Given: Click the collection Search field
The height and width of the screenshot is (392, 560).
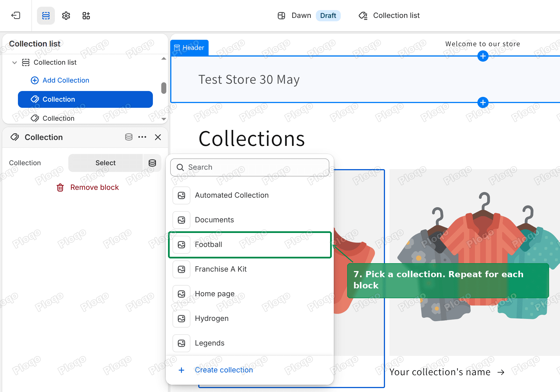Looking at the screenshot, I should click(250, 167).
